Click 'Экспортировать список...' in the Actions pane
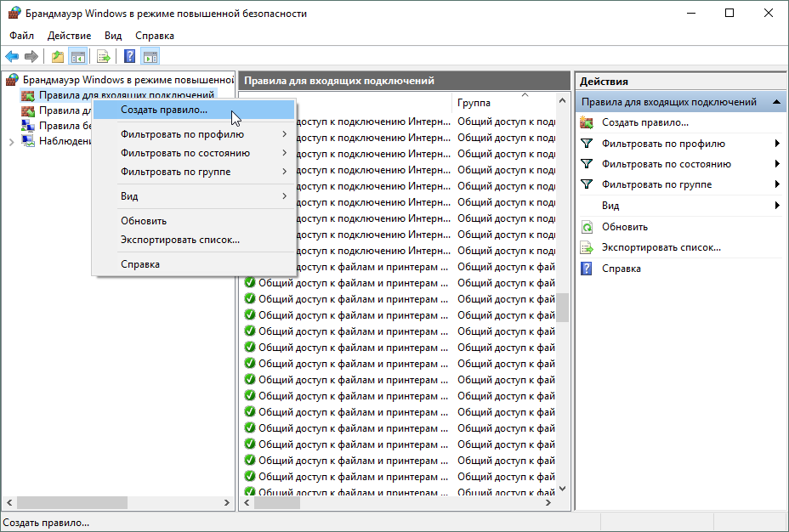Screen dimensions: 789x532 click(661, 247)
